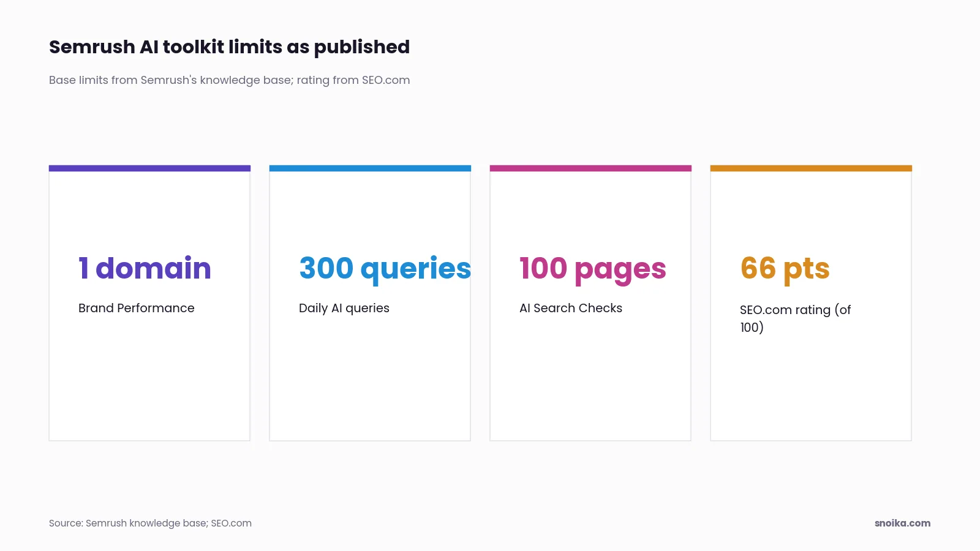Viewport: 980px width, 551px height.
Task: Click the "100 pages" figure
Action: click(x=592, y=269)
